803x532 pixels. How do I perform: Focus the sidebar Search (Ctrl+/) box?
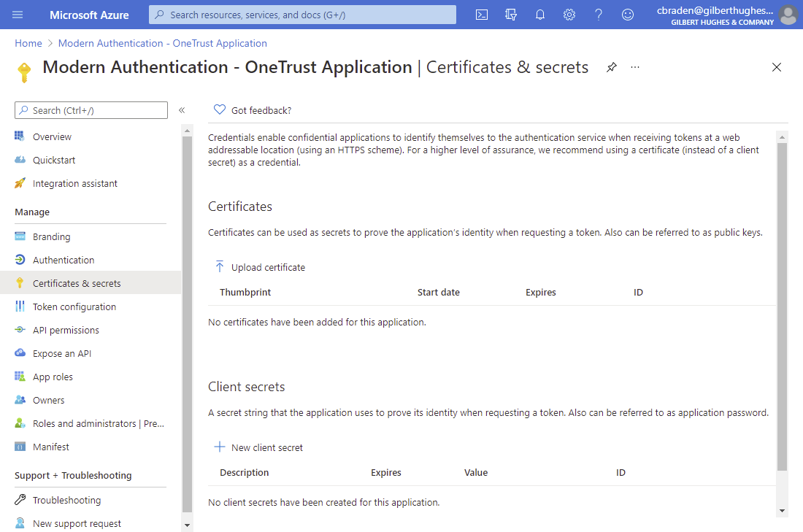pyautogui.click(x=91, y=110)
